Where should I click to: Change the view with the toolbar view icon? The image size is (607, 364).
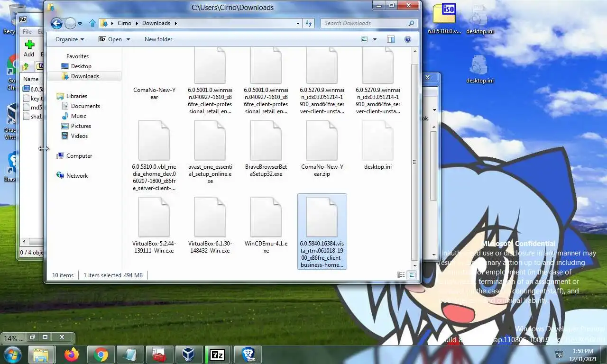click(365, 39)
